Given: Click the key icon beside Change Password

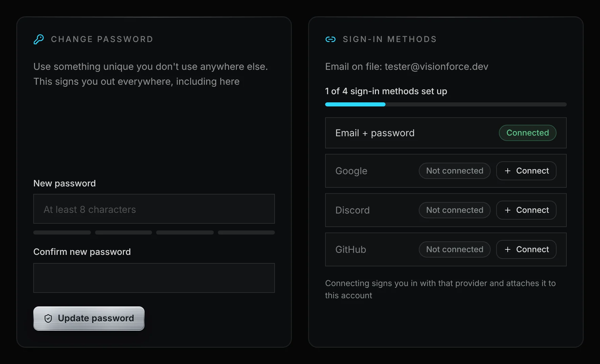Looking at the screenshot, I should click(x=39, y=39).
